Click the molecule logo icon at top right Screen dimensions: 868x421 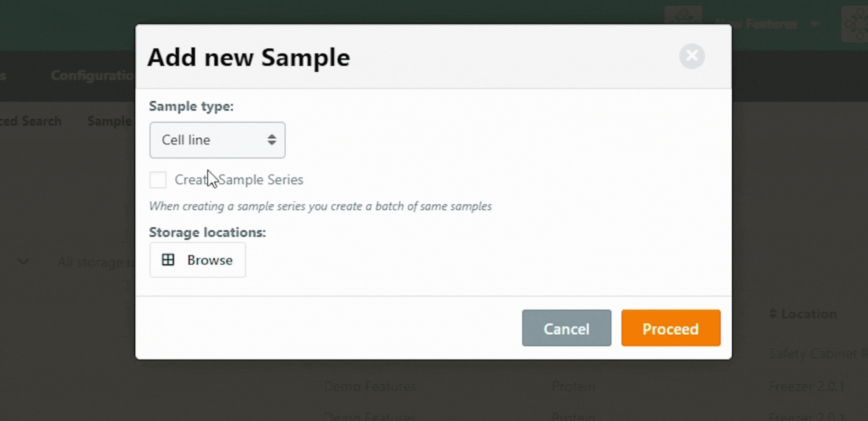[855, 24]
